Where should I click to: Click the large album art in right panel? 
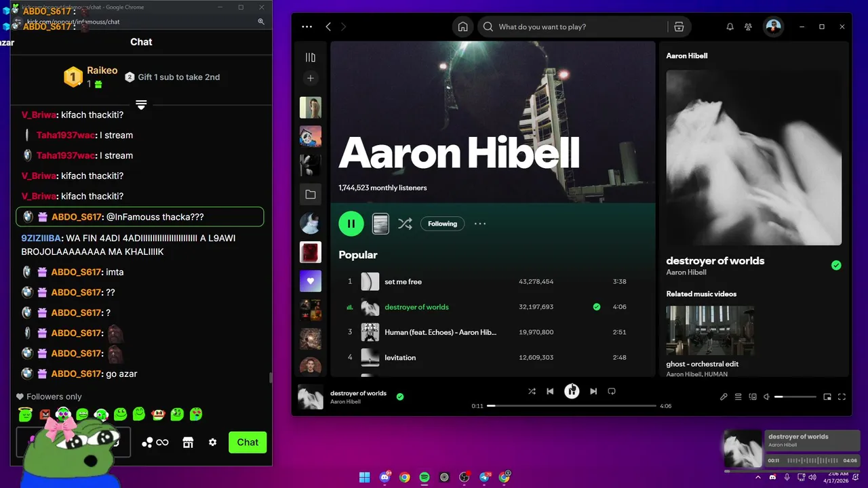pyautogui.click(x=754, y=157)
